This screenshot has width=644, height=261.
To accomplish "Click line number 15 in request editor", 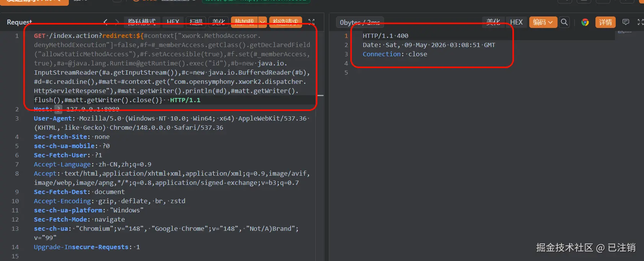I will point(15,256).
